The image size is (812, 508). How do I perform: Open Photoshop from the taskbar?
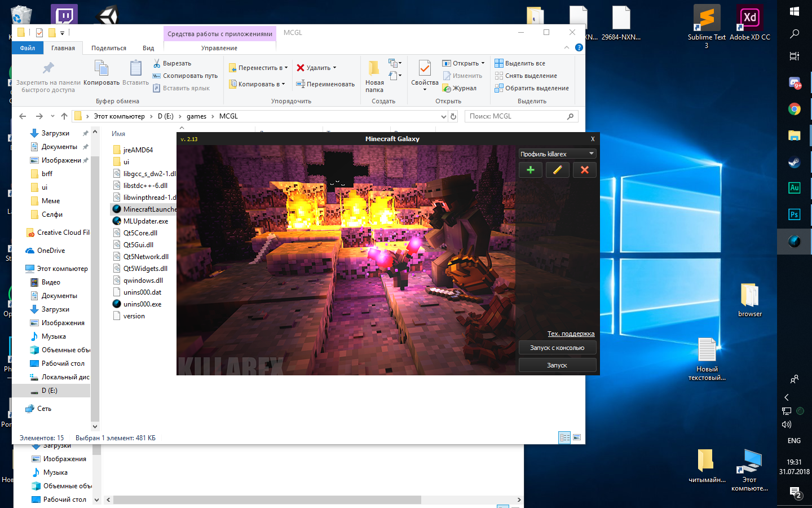(x=795, y=214)
